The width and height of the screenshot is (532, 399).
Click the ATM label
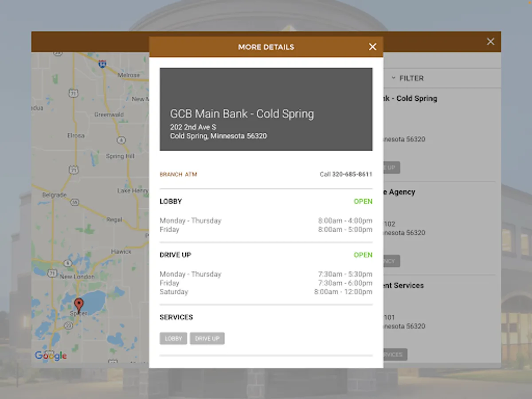coord(191,175)
